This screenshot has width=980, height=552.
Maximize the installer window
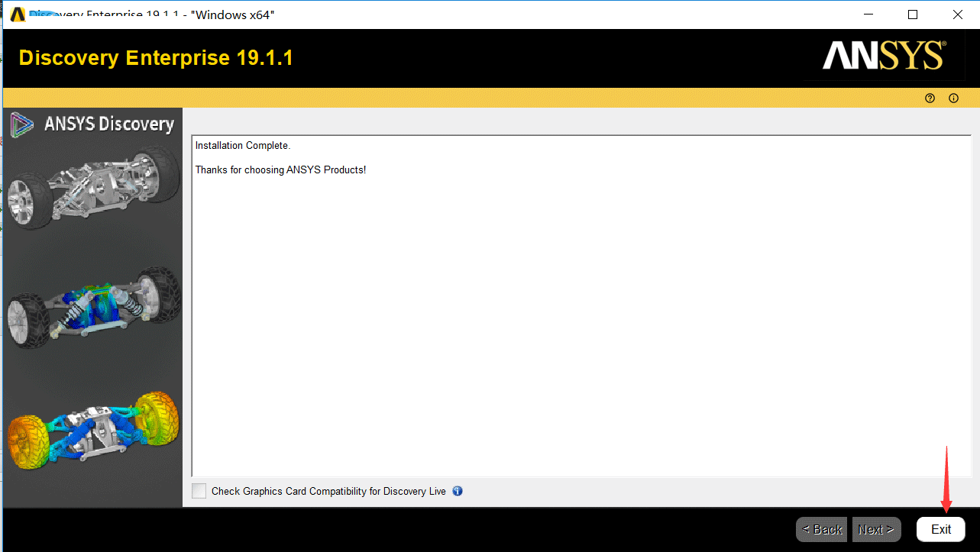[x=913, y=15]
